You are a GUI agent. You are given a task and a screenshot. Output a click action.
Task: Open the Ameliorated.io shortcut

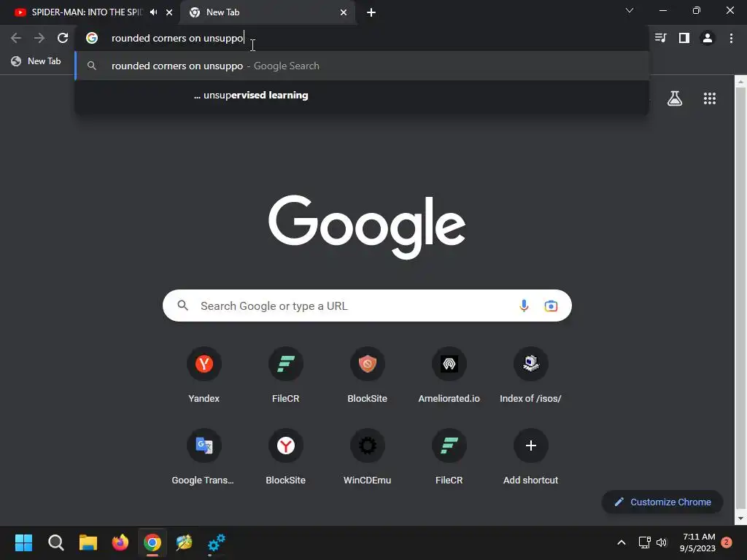[x=449, y=376]
